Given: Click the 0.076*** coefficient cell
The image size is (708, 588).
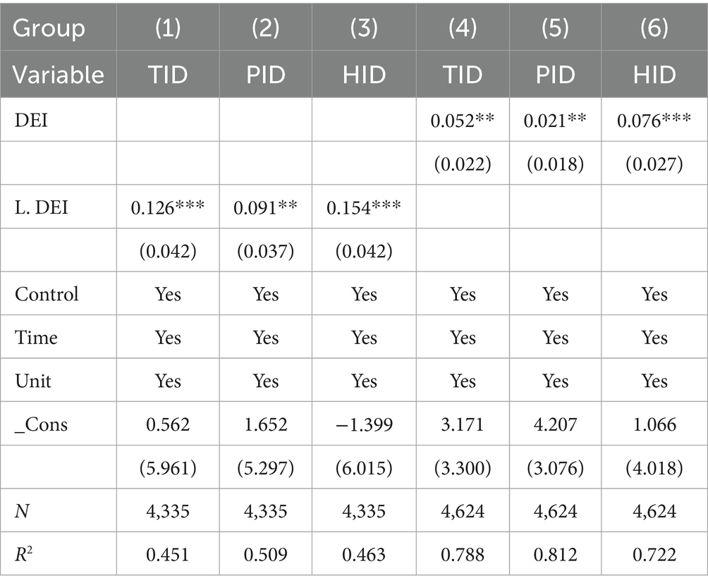Looking at the screenshot, I should click(654, 121).
